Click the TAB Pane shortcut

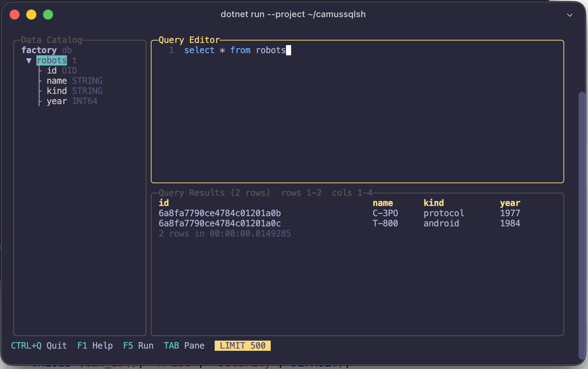pos(184,346)
